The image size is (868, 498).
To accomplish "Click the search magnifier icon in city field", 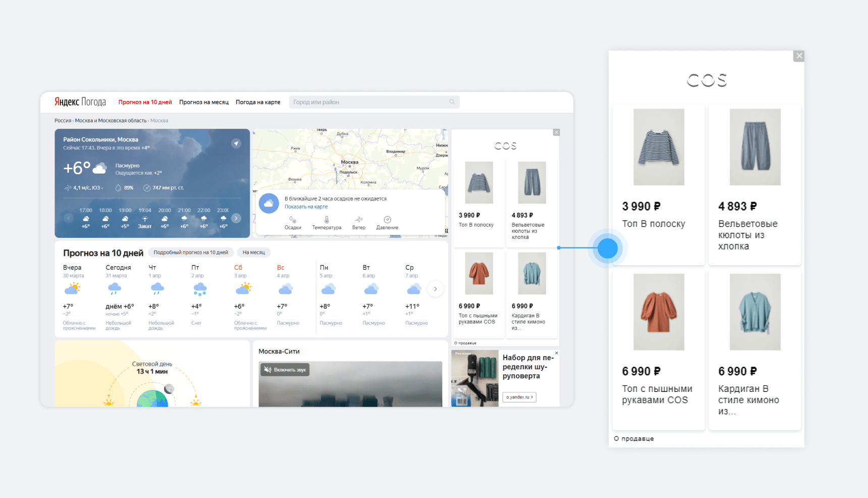I will point(452,102).
